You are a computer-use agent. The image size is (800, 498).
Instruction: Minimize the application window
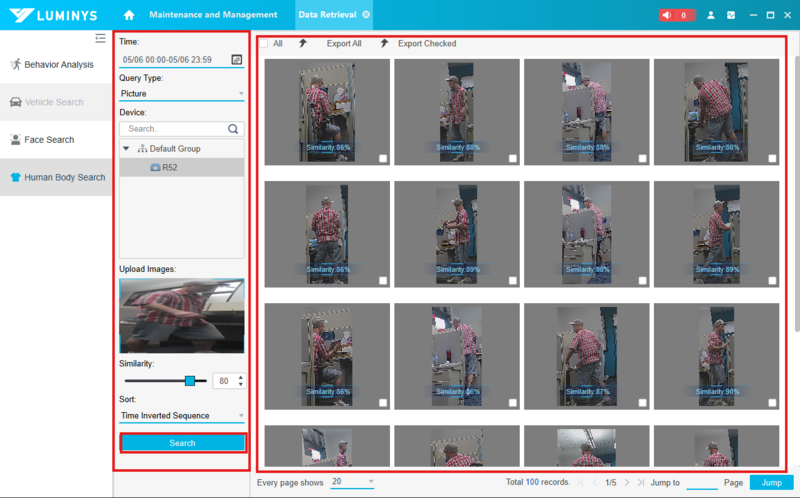tap(753, 15)
